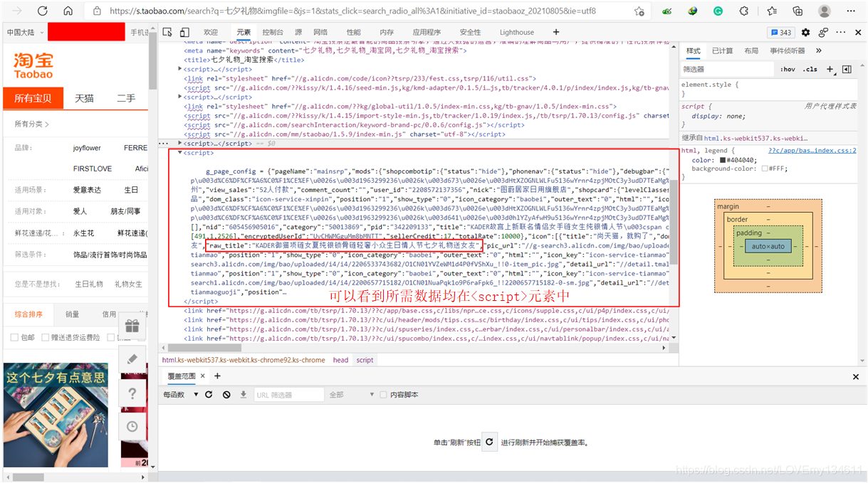The width and height of the screenshot is (868, 483).
Task: Open the Lighthouse tab
Action: 517,32
